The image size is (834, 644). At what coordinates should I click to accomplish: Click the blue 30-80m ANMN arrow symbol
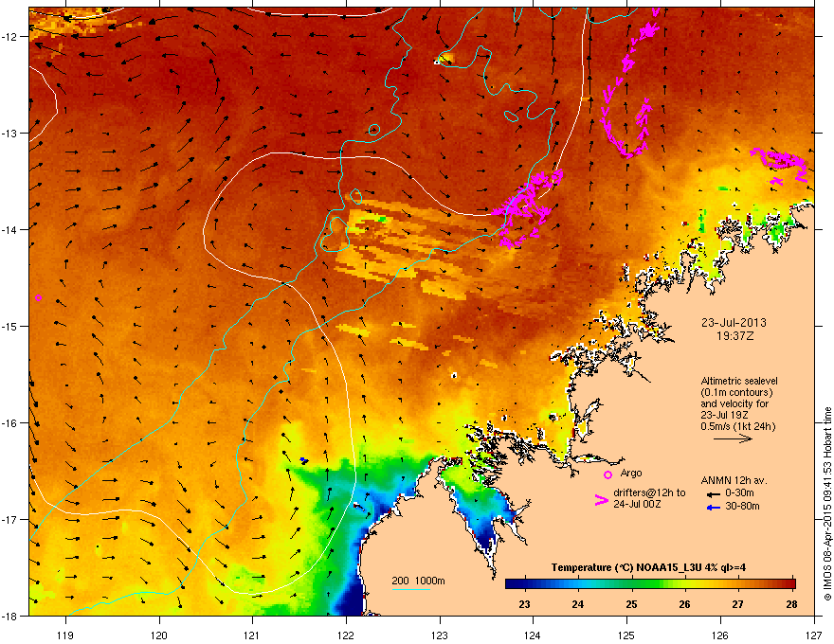click(x=714, y=508)
